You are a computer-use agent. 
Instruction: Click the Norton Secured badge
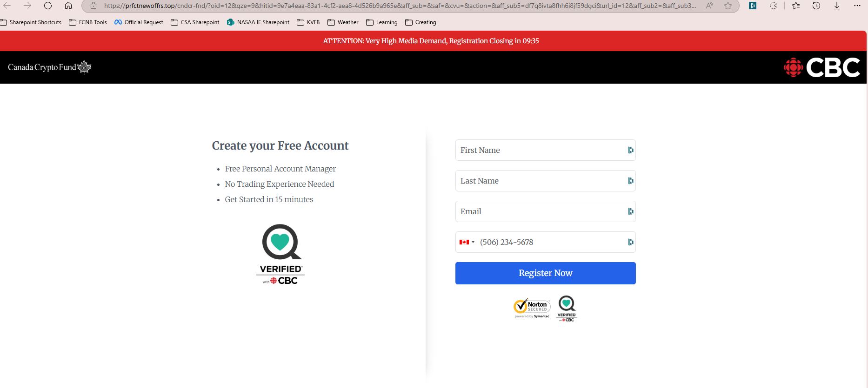click(532, 308)
